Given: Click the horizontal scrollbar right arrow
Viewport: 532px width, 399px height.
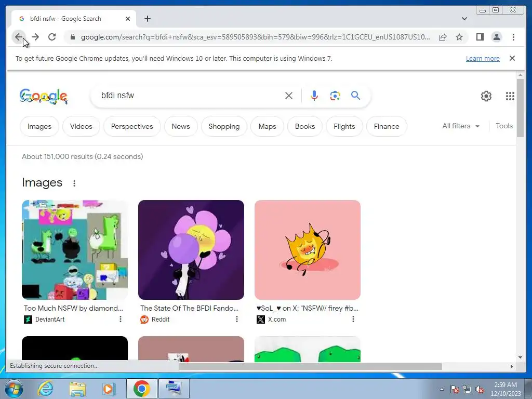Looking at the screenshot, I should (x=512, y=366).
